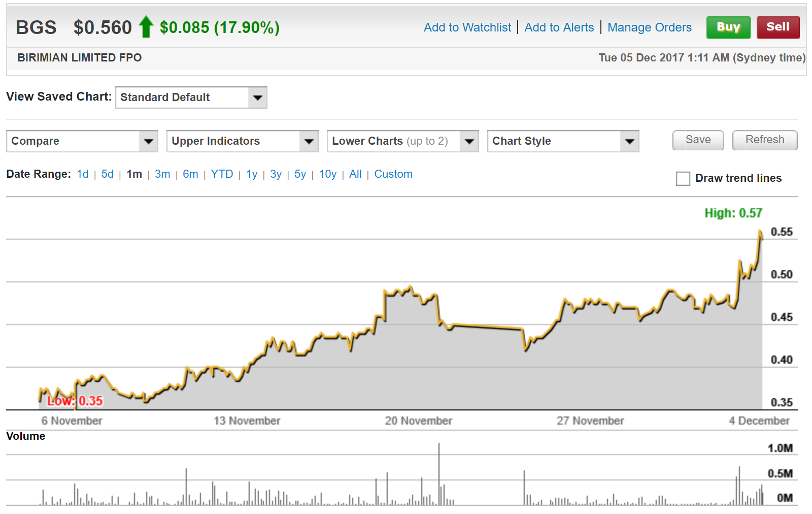
Task: Click Add to Watchlist link
Action: point(467,27)
